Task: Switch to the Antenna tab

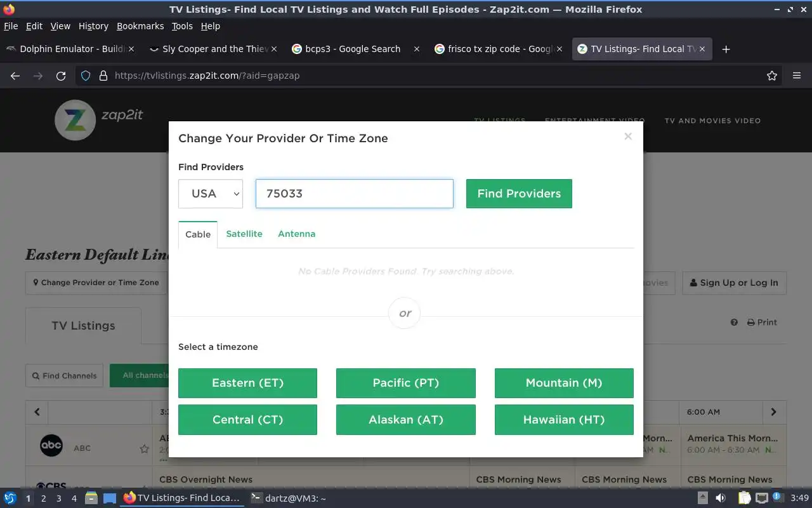Action: tap(296, 234)
